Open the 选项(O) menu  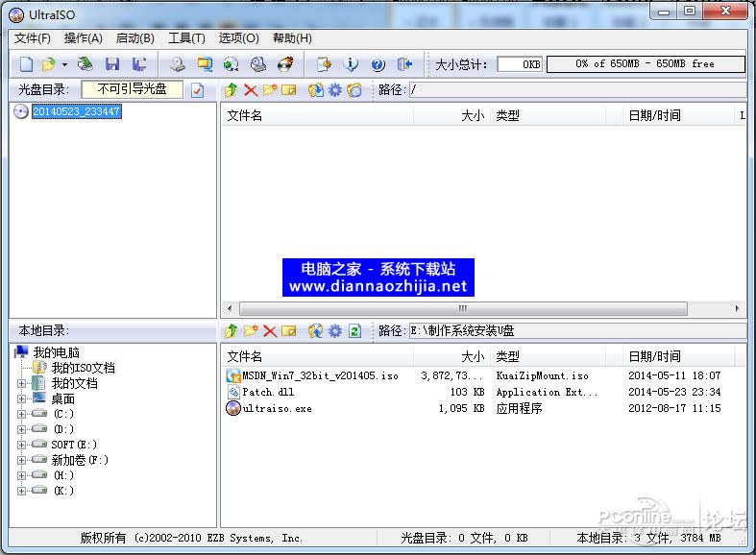[x=238, y=38]
